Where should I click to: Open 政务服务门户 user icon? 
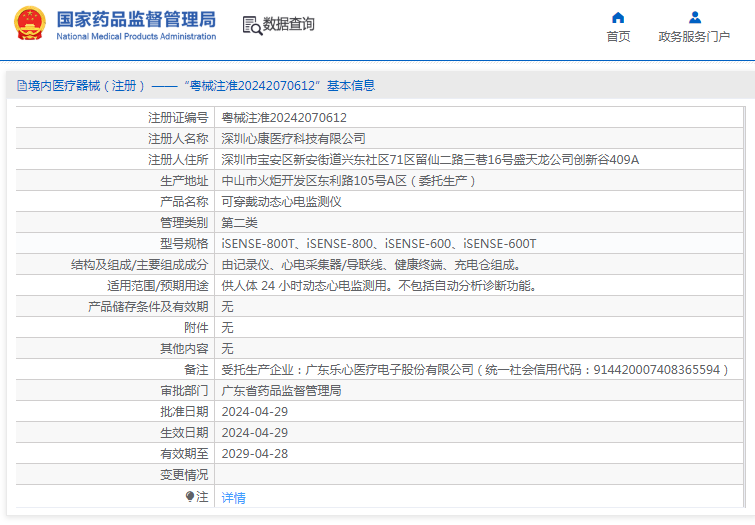[694, 18]
